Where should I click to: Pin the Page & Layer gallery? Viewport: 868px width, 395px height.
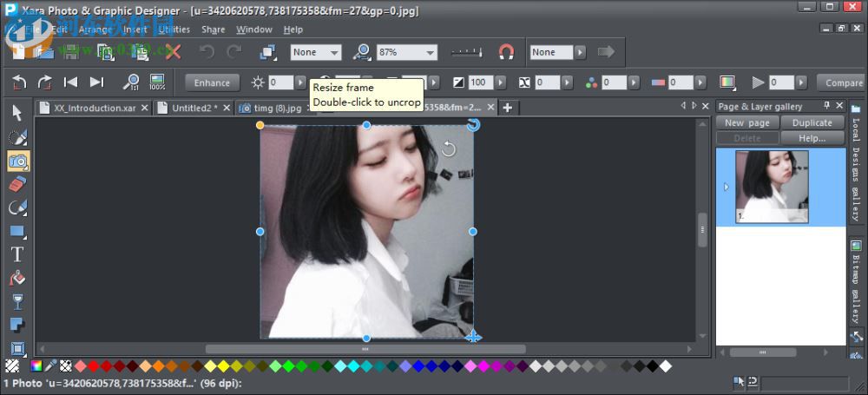click(x=827, y=105)
